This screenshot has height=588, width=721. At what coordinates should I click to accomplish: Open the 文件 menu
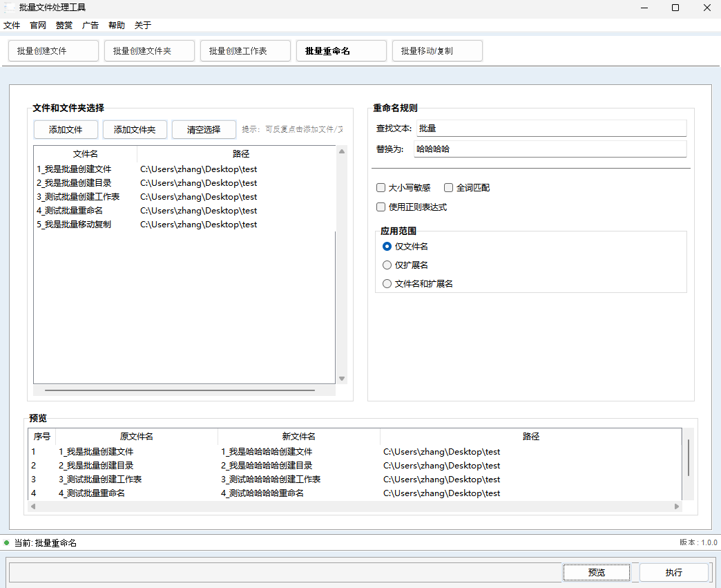[x=12, y=26]
